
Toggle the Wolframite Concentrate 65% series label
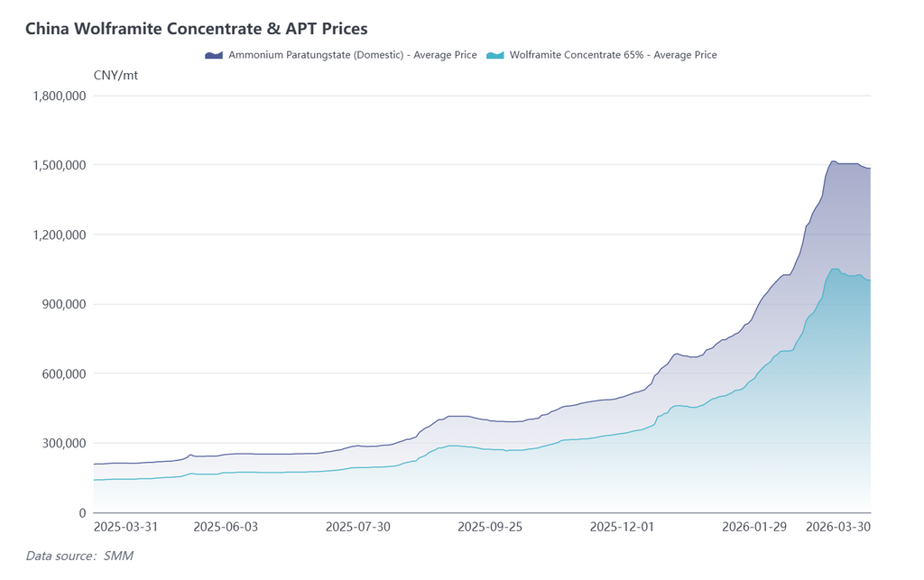[613, 55]
